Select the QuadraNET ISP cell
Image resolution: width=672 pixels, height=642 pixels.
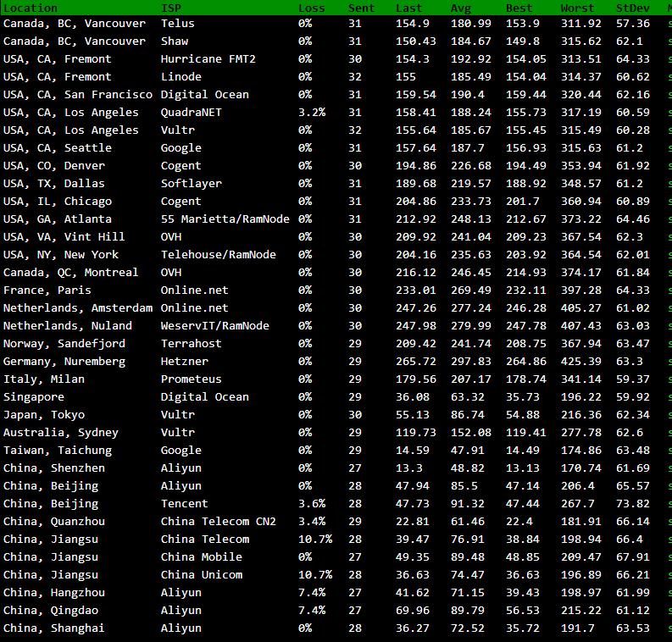tap(192, 112)
